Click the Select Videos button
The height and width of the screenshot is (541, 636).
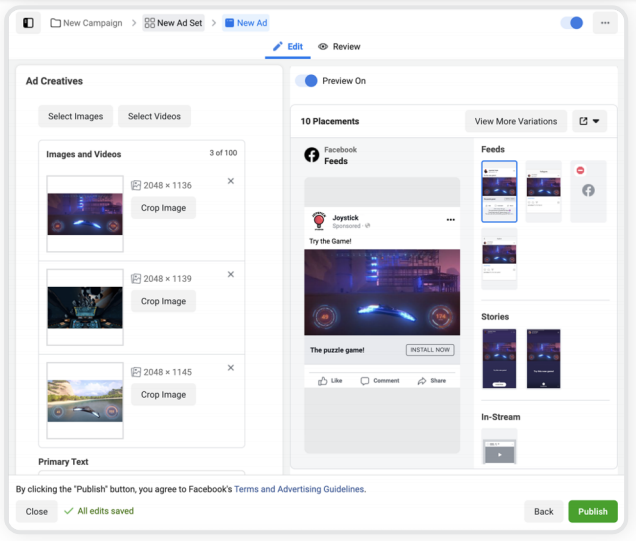coord(155,116)
